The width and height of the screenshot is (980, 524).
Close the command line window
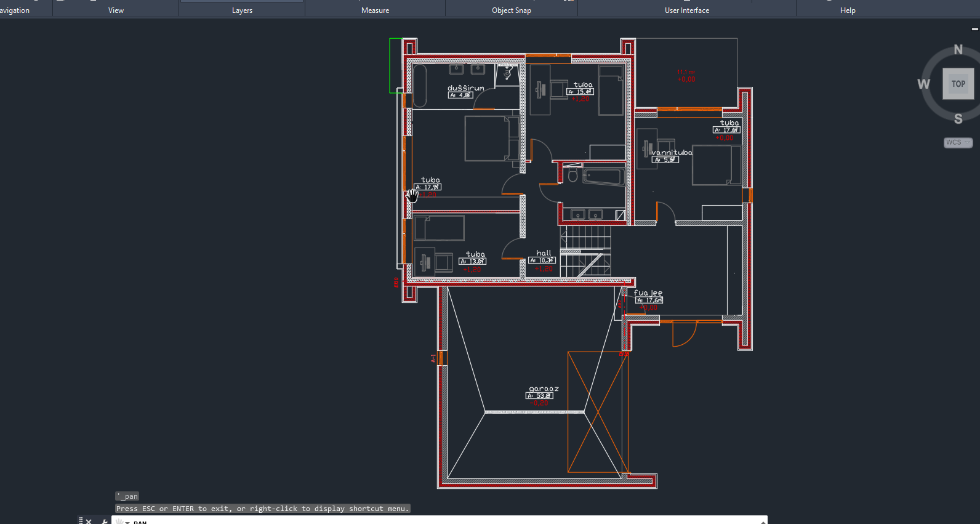(x=89, y=521)
